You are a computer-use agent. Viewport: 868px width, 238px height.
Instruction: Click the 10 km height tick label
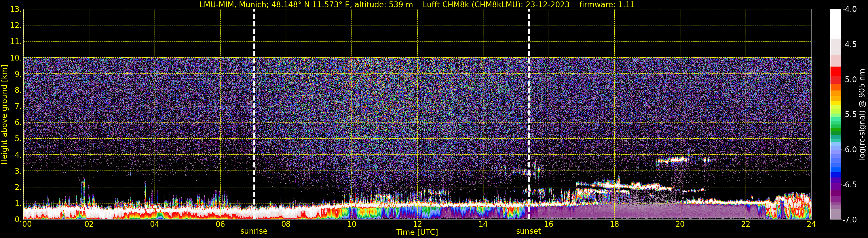(16, 58)
